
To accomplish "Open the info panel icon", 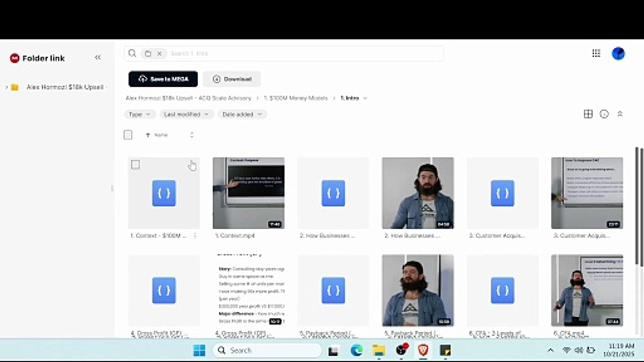I will pos(604,114).
